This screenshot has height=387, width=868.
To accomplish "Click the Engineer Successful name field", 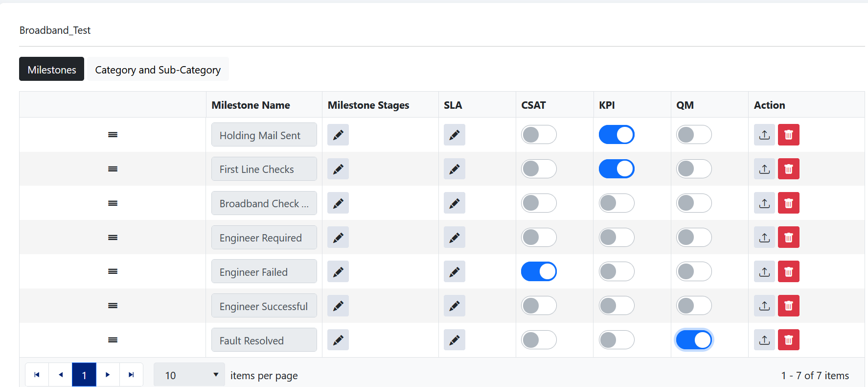I will coord(264,306).
